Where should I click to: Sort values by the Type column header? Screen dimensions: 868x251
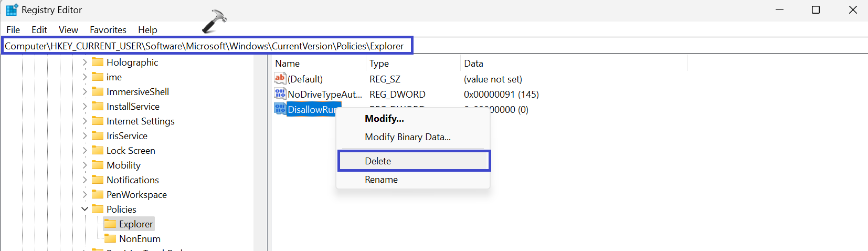coord(379,64)
